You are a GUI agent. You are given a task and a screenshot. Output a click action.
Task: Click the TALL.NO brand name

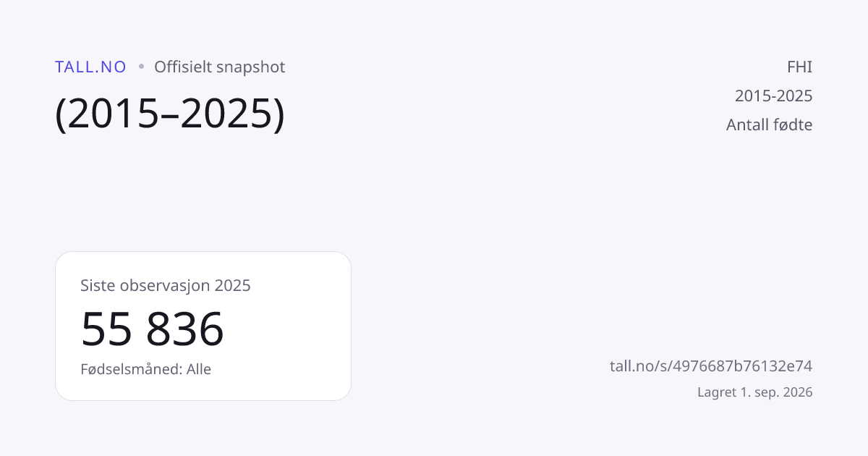coord(90,67)
